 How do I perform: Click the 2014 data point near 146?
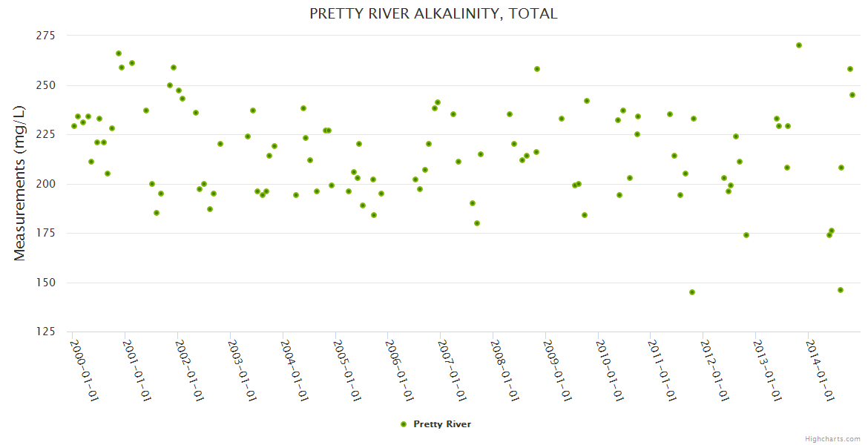point(841,290)
